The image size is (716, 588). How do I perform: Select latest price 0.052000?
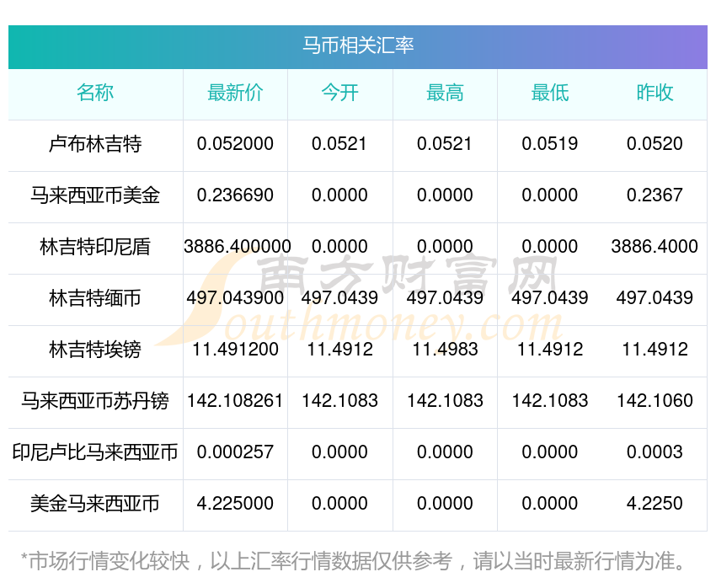point(235,144)
